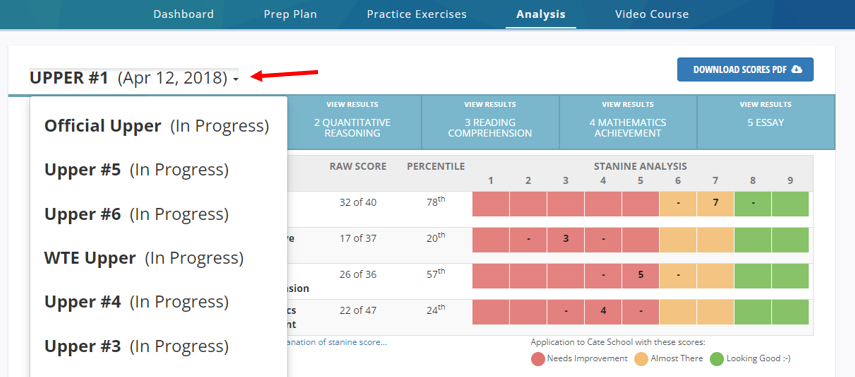Screen dimensions: 855x377
Task: Pick Upper #6 from the test dropdown
Action: 136,214
